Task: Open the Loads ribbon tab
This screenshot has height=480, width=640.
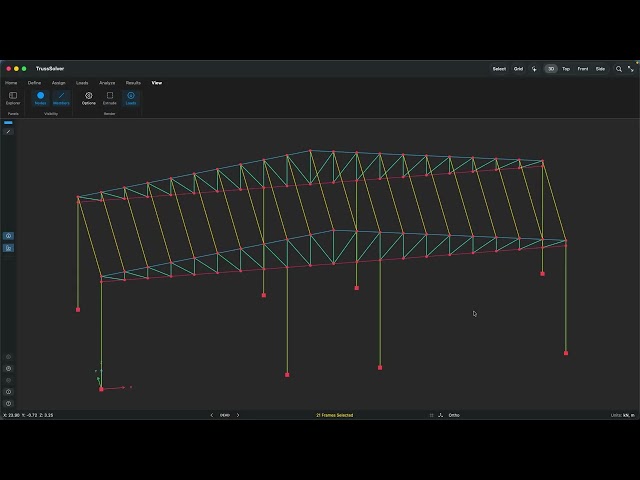Action: point(82,83)
